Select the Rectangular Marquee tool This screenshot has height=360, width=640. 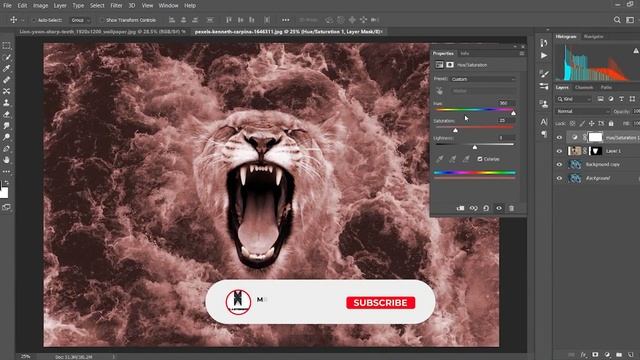tap(6, 46)
